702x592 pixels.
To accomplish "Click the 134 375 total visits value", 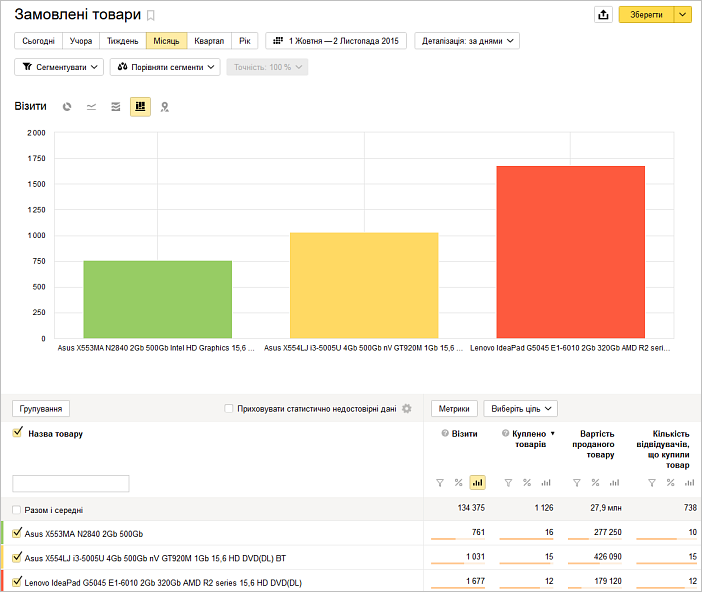I will 471,508.
